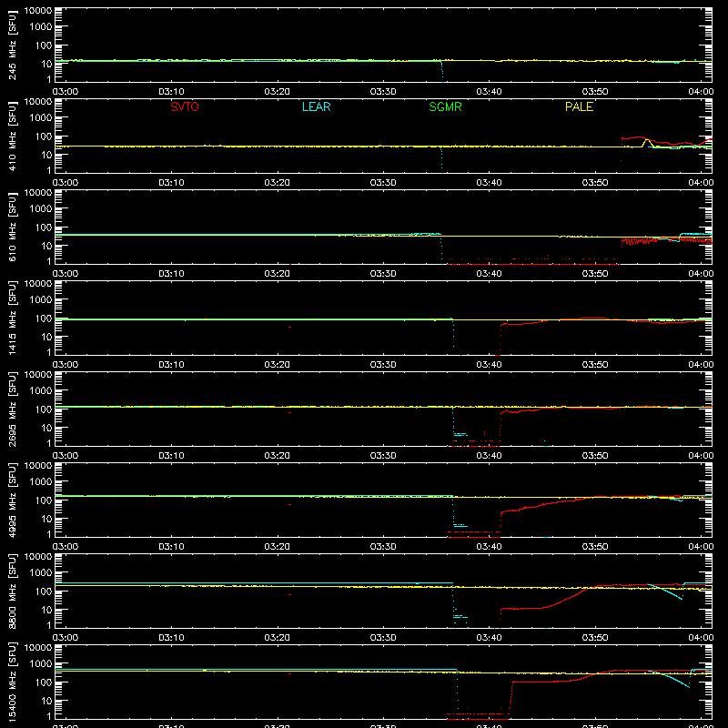The width and height of the screenshot is (728, 728).
Task: Click the 10000 y-axis value of the 245 MHz plot
Action: (x=38, y=11)
